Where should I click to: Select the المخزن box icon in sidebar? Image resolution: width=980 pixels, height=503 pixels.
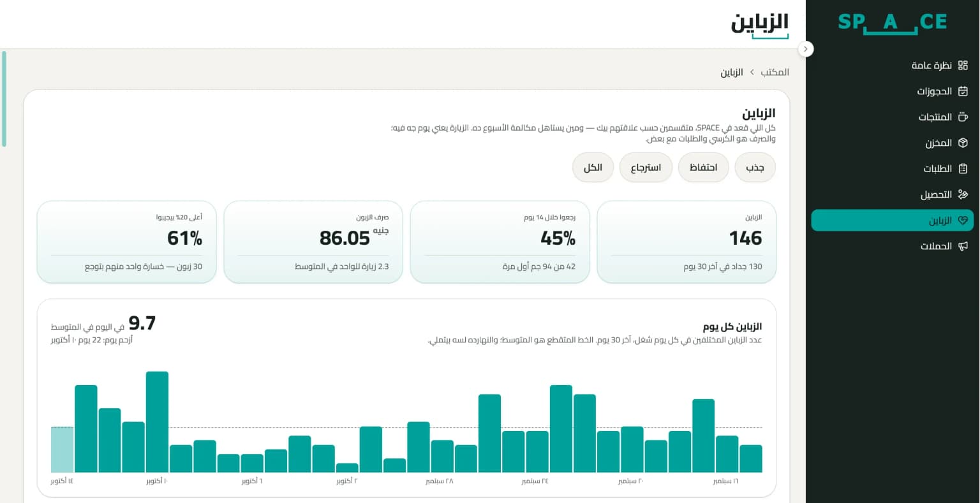click(x=963, y=143)
